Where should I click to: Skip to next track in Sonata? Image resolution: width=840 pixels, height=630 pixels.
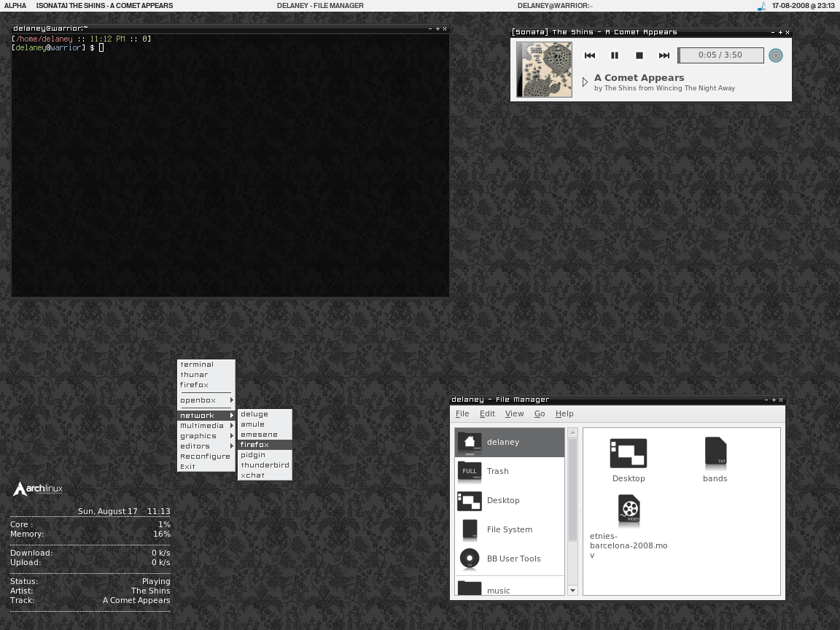tap(664, 55)
